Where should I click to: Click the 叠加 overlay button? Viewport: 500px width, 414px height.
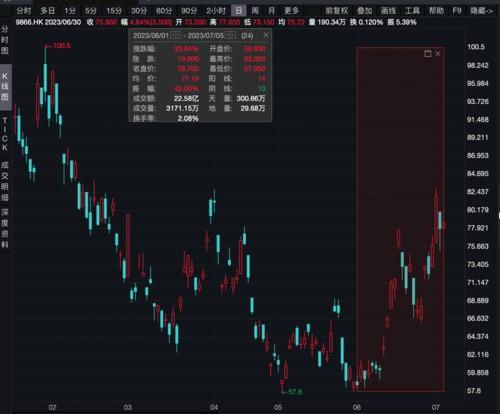364,11
